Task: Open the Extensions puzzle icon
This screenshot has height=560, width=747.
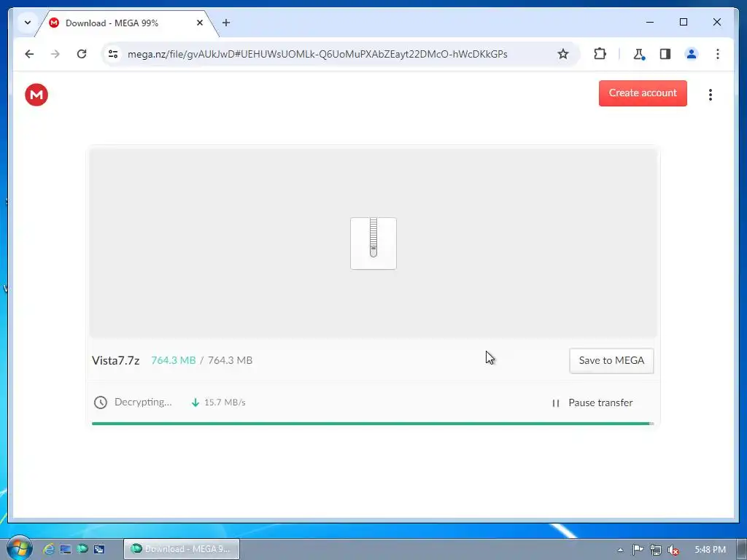Action: 600,54
